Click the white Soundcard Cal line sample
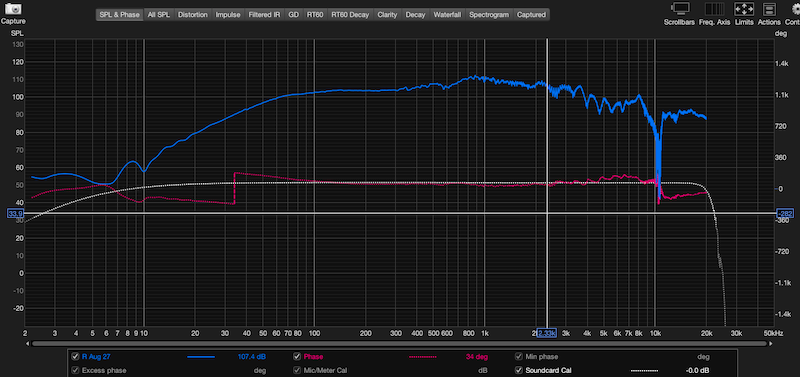This screenshot has height=377, width=800. (644, 370)
